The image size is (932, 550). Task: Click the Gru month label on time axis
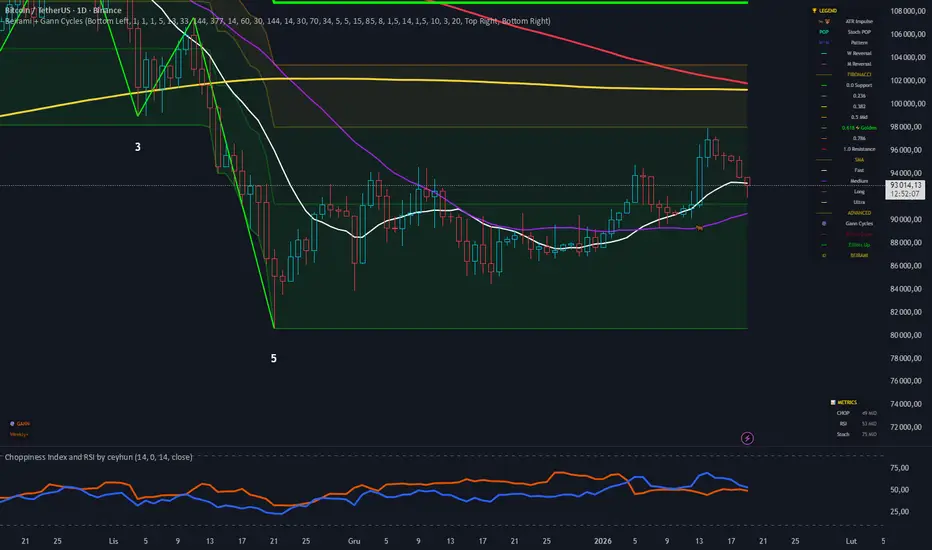pos(354,541)
